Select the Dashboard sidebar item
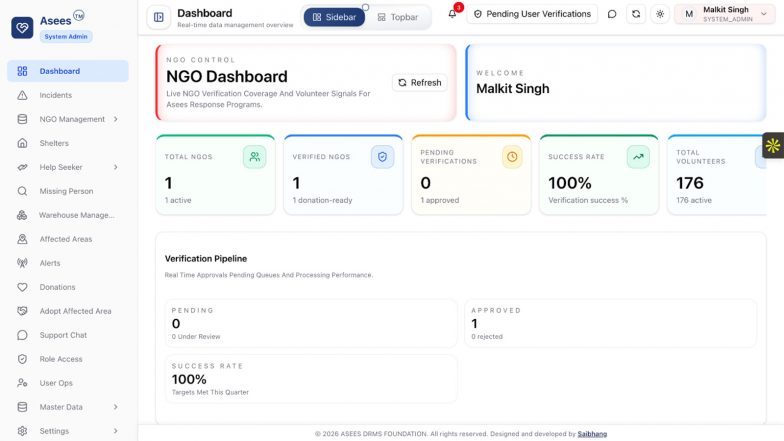The height and width of the screenshot is (441, 784). click(68, 71)
